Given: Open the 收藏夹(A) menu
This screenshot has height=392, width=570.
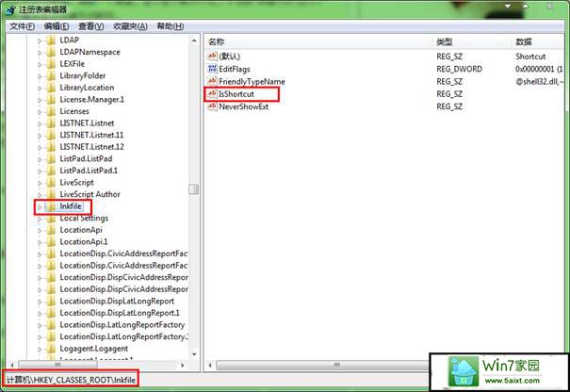Looking at the screenshot, I should (131, 26).
